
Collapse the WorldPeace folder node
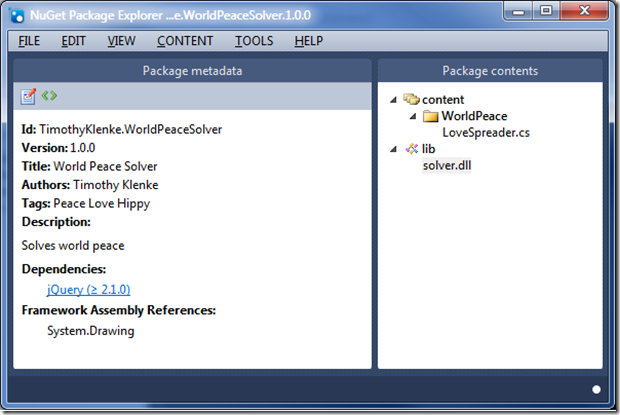coord(413,116)
